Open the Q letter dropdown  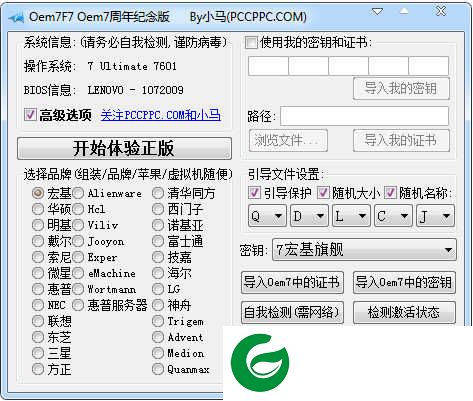pos(267,216)
